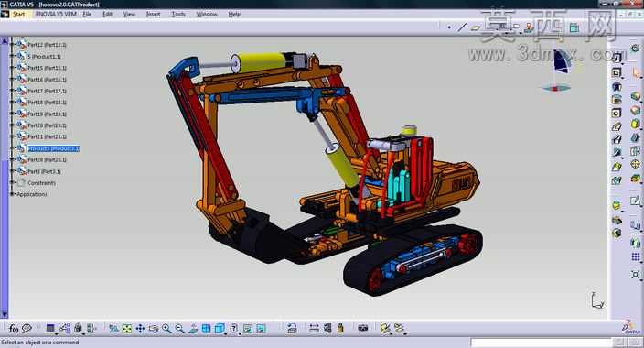Expand the Part16 (Part16.1) node
644x348 pixels.
[x=12, y=79]
